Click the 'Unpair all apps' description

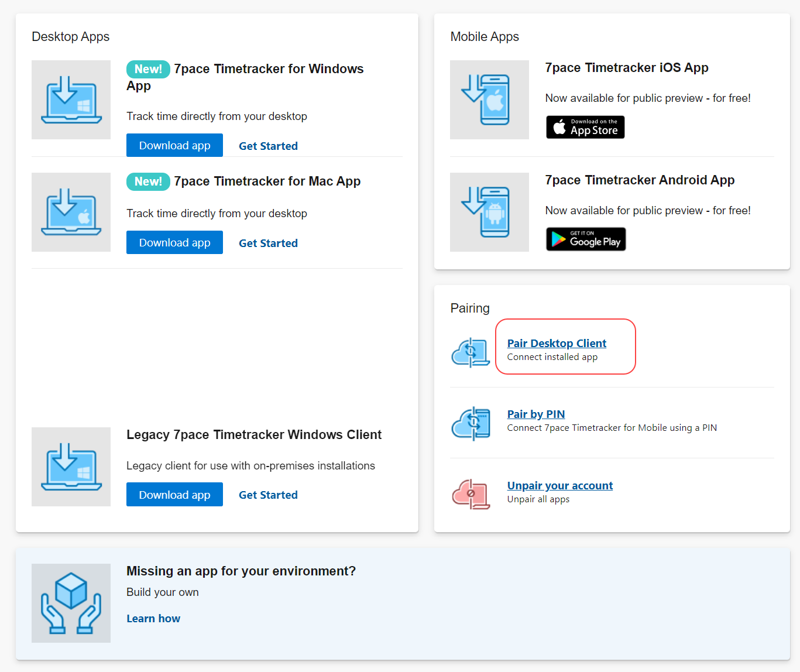(538, 499)
